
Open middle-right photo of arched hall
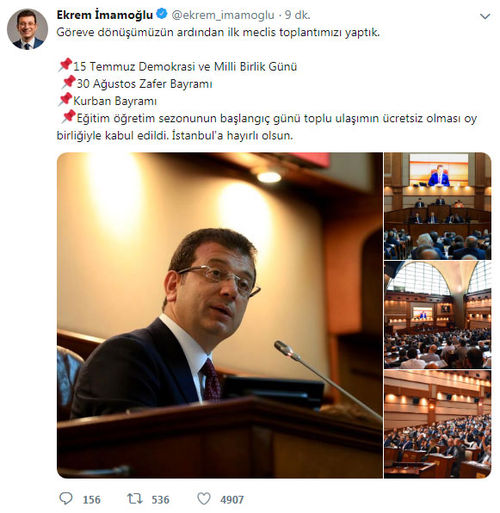(437, 315)
